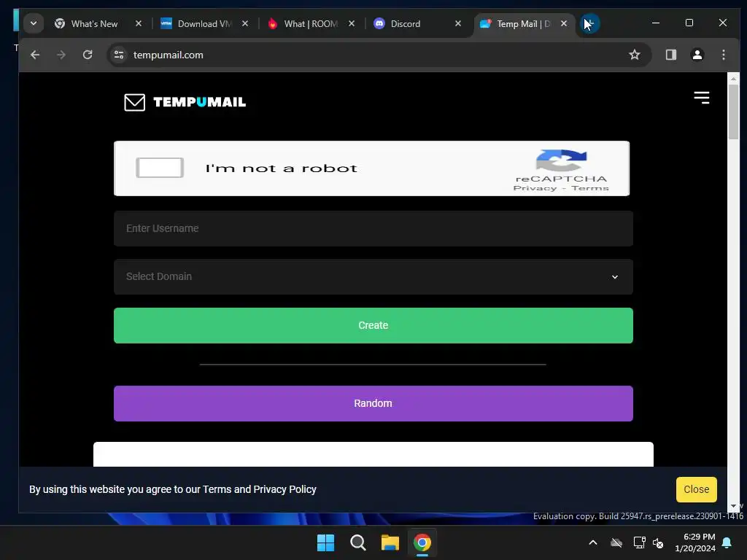
Task: Close the Temp Mail tab
Action: pyautogui.click(x=564, y=23)
